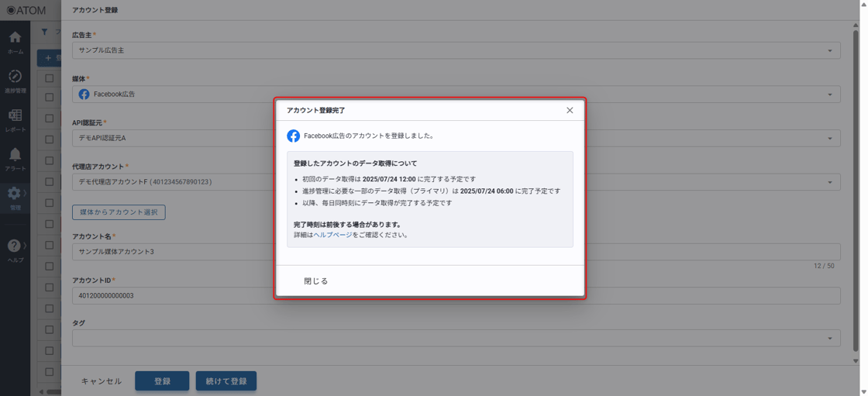
Task: Click the 閉じる button in dialog
Action: (316, 281)
